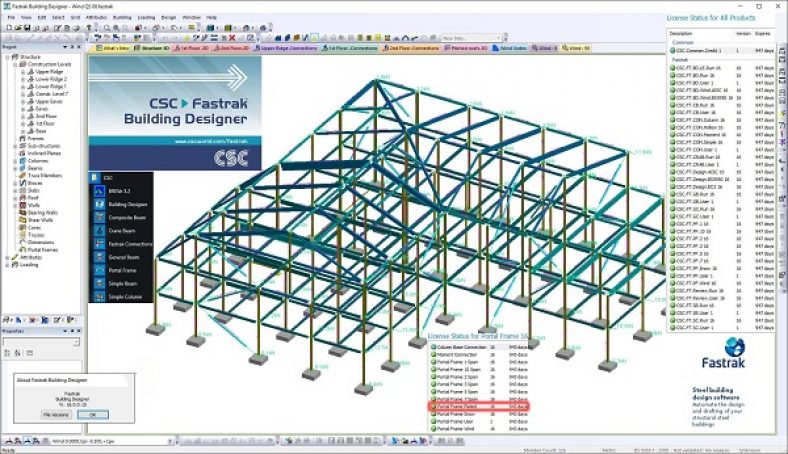Select Column Base Connection license row

(x=478, y=347)
